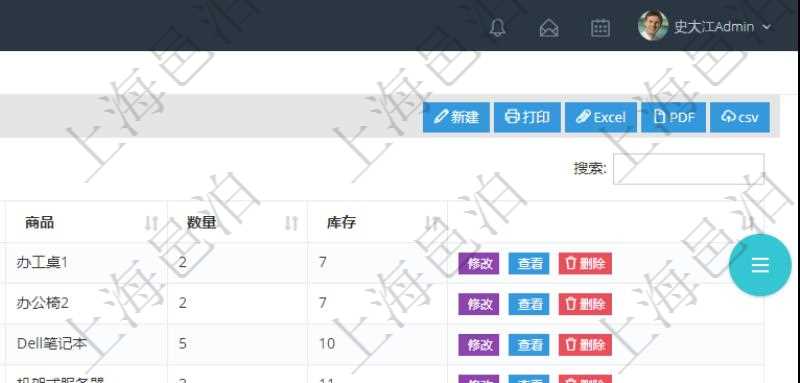Click 查看 for 办工桌1 row
The width and height of the screenshot is (800, 383).
point(529,264)
